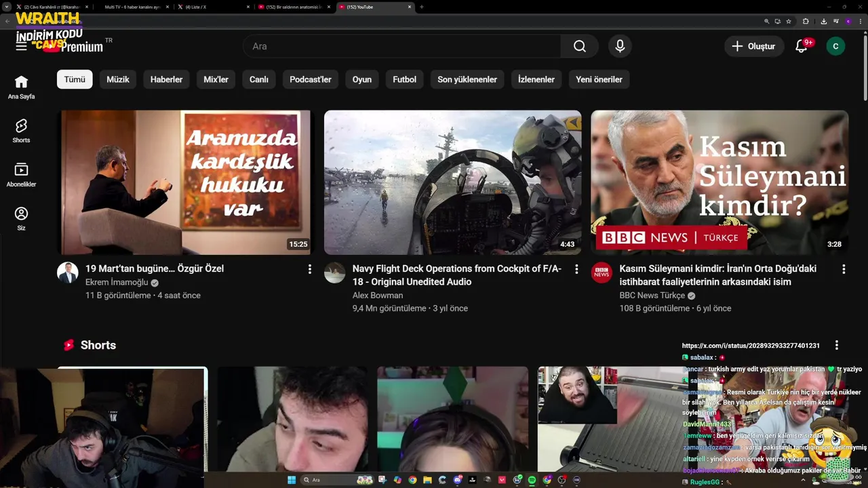The height and width of the screenshot is (488, 868).
Task: Click the page vertical scrollbar
Action: (865, 68)
